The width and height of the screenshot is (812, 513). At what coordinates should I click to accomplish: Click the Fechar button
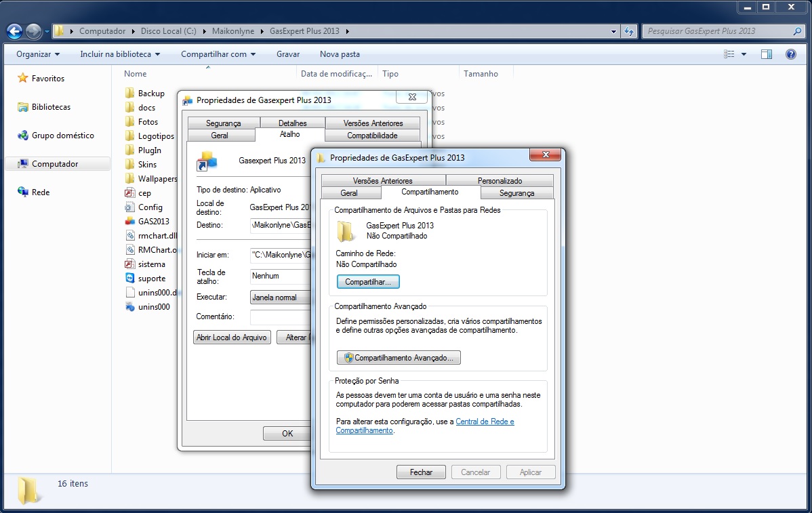(x=421, y=472)
